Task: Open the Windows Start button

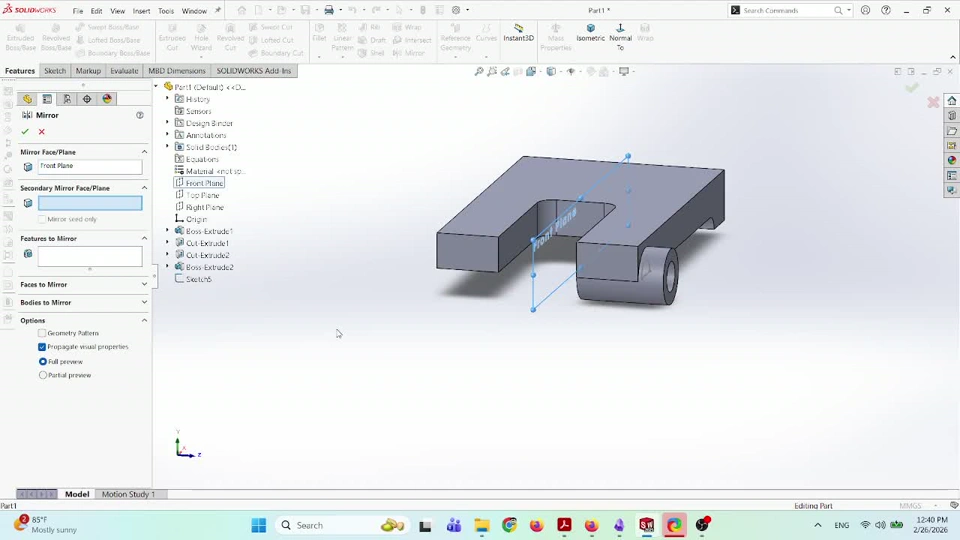Action: point(259,525)
